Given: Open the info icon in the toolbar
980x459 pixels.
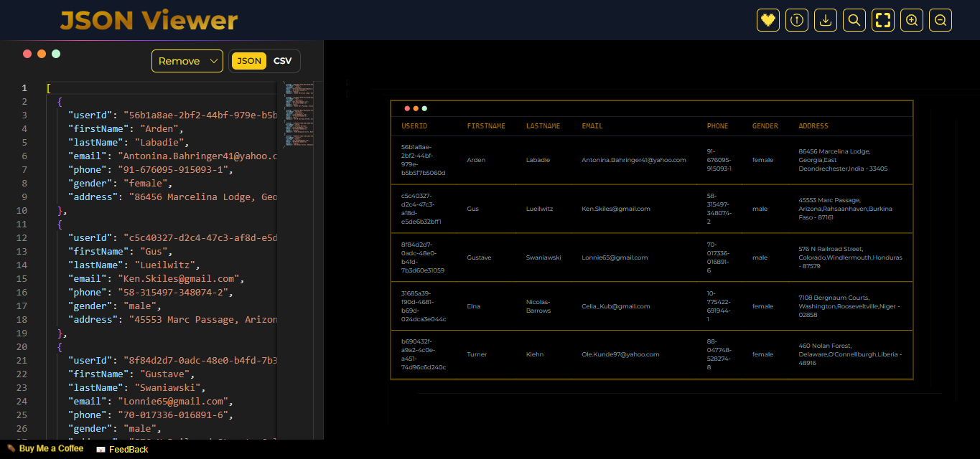Looking at the screenshot, I should (796, 20).
